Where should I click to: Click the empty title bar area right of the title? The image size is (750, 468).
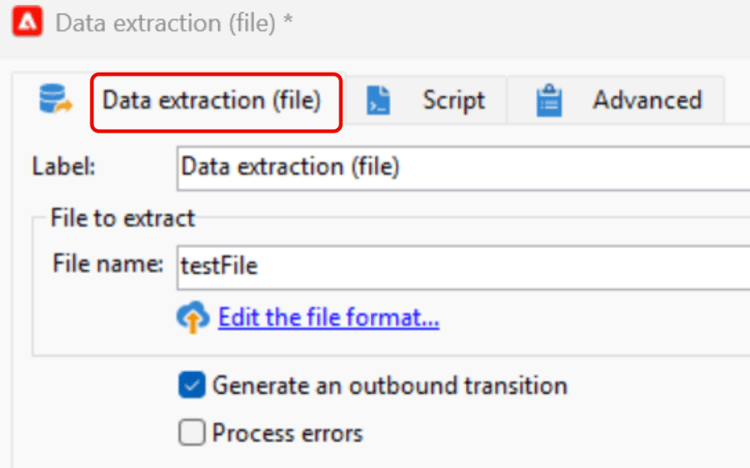click(x=520, y=23)
